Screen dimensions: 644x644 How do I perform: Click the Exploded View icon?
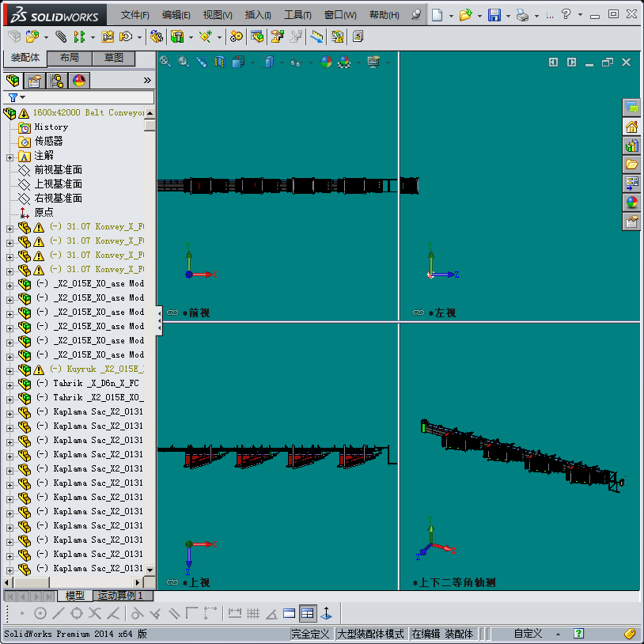pos(277,37)
